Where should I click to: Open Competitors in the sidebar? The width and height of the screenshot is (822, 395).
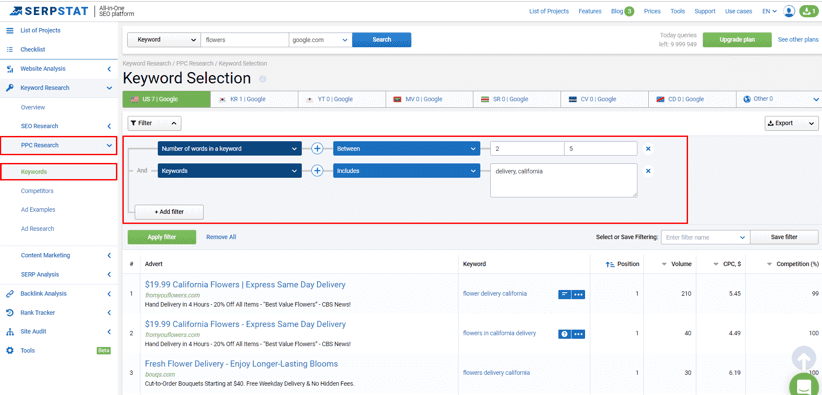(x=37, y=191)
